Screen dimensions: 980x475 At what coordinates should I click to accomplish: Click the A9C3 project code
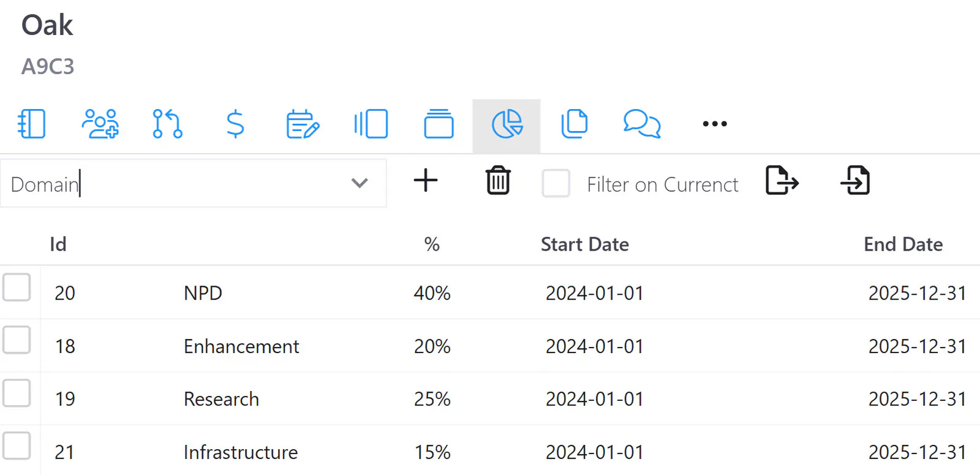pos(48,66)
